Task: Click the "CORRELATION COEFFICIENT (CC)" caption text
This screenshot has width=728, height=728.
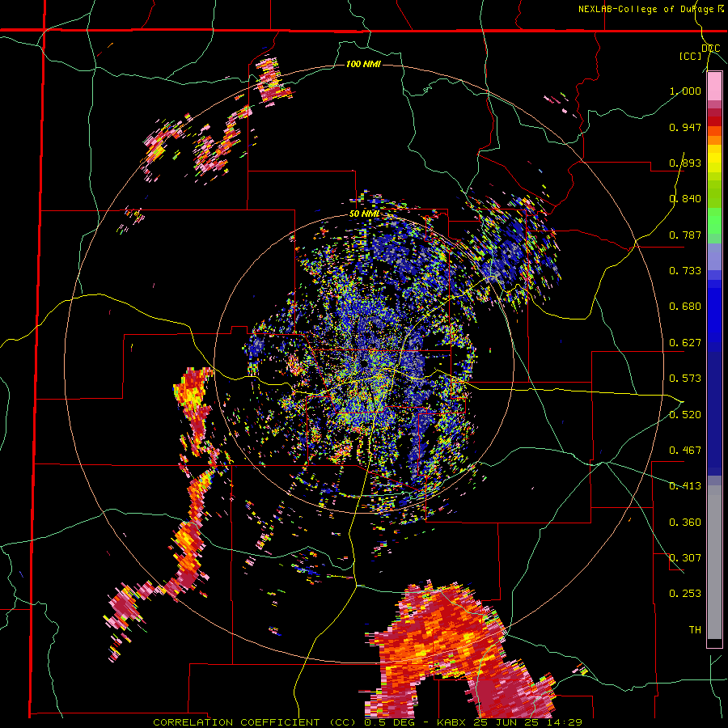Action: coord(255,722)
